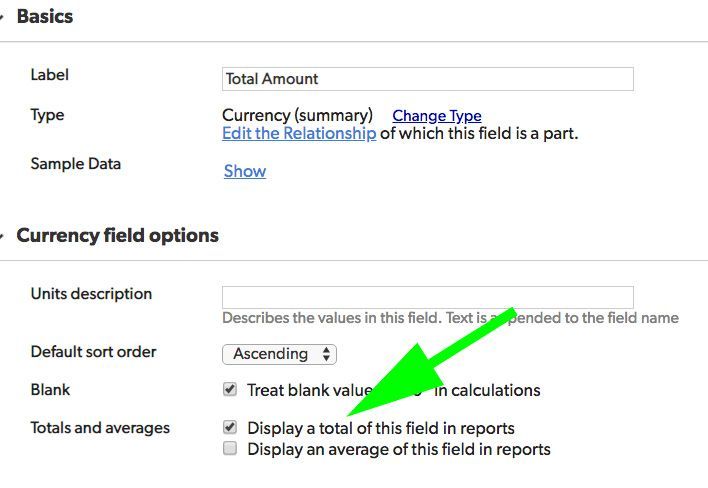Follow the Edit the Relationship link
Screen dimensions: 708x488
click(299, 133)
